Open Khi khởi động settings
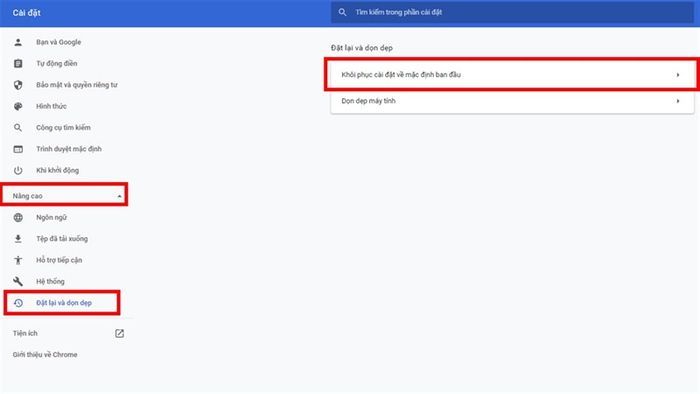700x394 pixels. (58, 170)
